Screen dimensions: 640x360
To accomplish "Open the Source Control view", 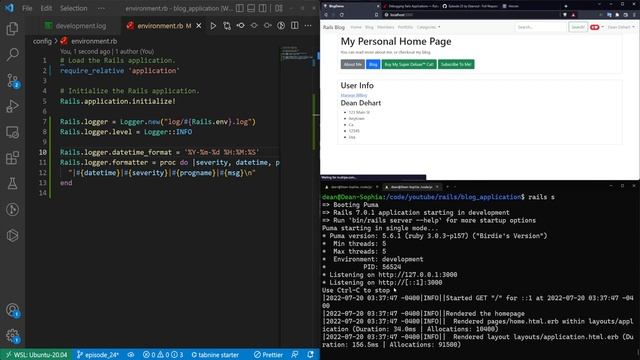I will coord(12,80).
